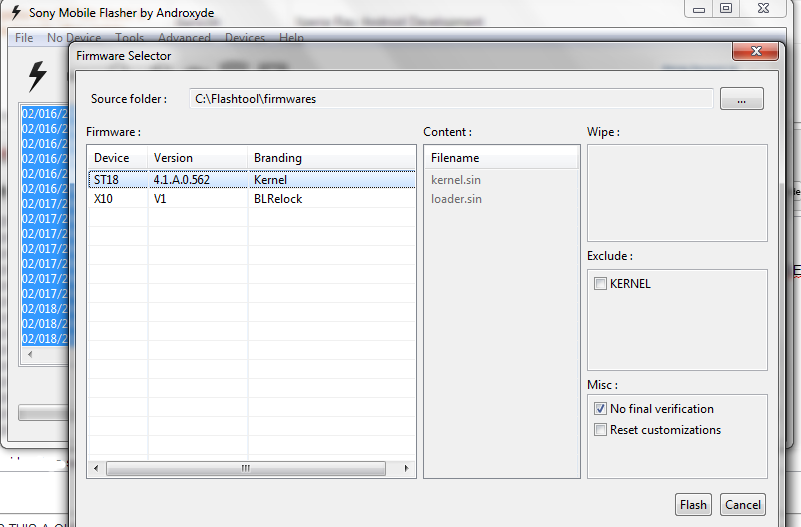Sort by Version column header
The width and height of the screenshot is (801, 527).
pos(198,158)
